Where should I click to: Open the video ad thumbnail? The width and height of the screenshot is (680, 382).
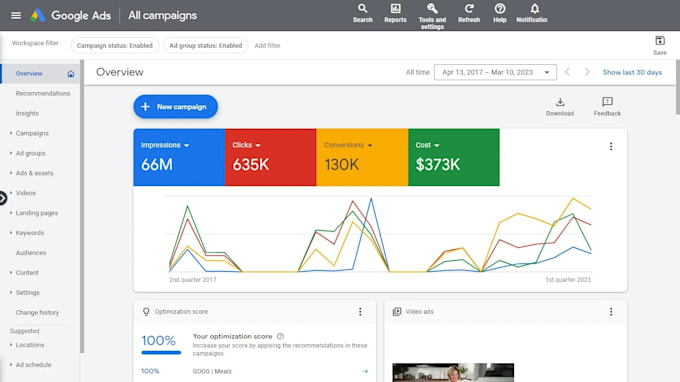click(x=453, y=373)
